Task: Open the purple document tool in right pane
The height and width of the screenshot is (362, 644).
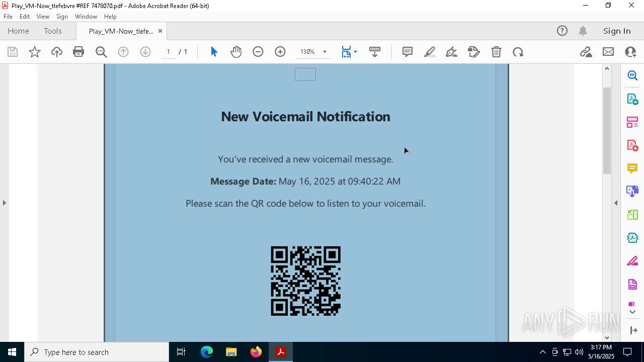Action: tap(632, 285)
